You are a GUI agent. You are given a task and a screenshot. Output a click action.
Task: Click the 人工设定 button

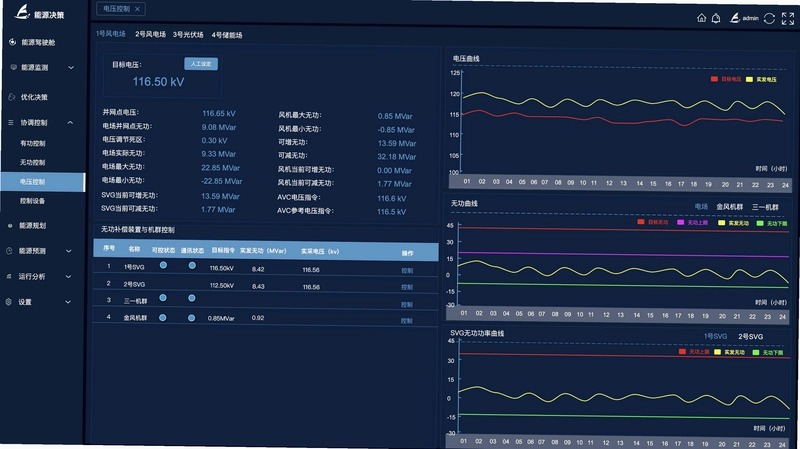pyautogui.click(x=201, y=64)
